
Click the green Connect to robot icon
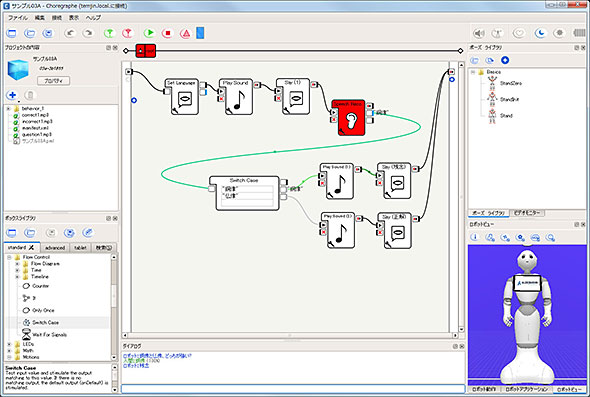tap(109, 33)
